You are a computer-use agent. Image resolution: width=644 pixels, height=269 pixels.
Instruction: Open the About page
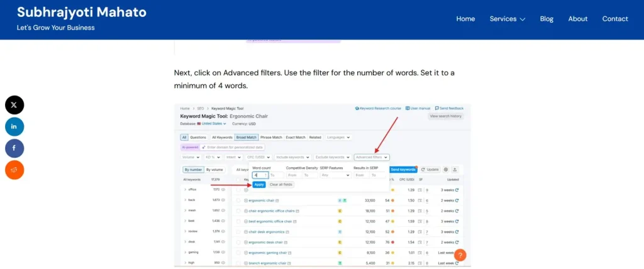coord(578,19)
